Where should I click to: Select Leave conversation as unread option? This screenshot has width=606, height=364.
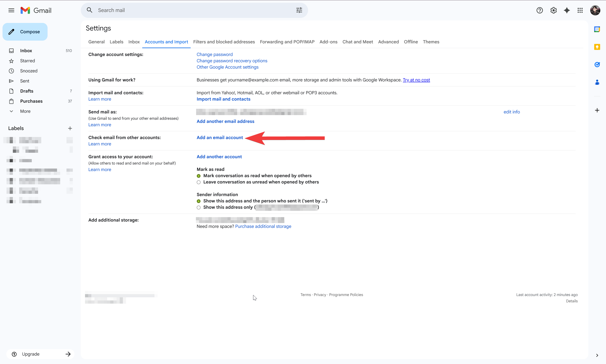pos(199,182)
